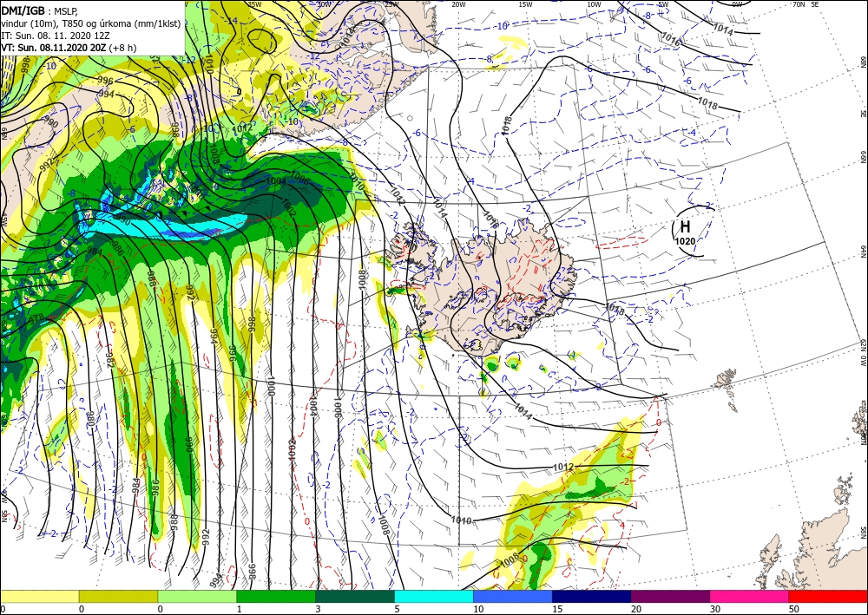868x615 pixels.
Task: Select the dark green 3–5 mm legend segment
Action: pos(355,596)
